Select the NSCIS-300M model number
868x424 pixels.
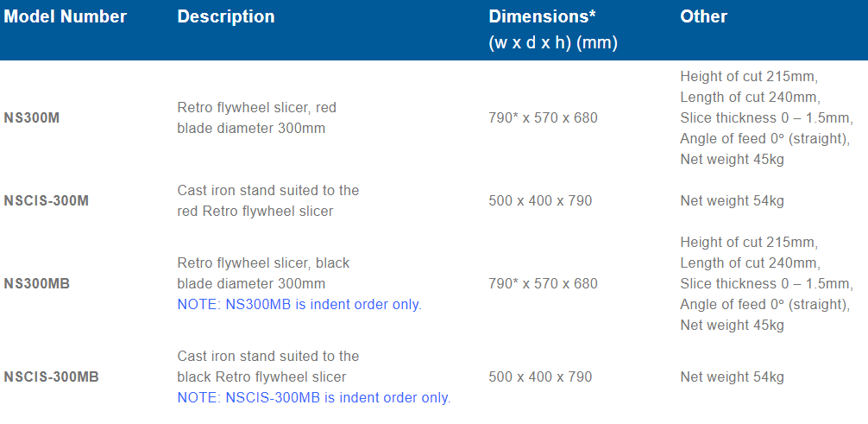click(x=46, y=201)
